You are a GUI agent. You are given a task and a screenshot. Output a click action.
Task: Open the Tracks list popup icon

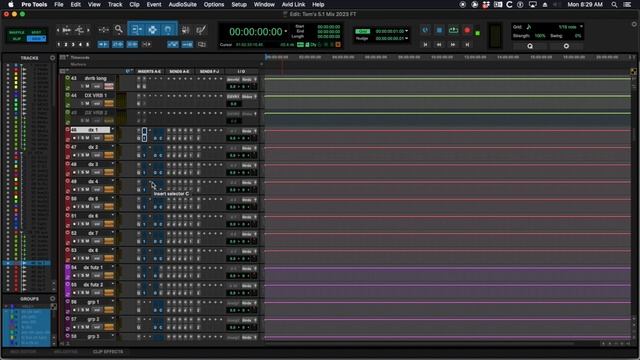(52, 58)
